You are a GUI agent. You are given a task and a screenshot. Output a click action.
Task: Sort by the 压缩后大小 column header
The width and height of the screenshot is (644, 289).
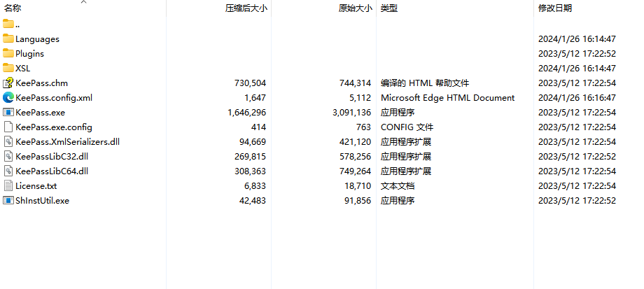click(x=246, y=8)
